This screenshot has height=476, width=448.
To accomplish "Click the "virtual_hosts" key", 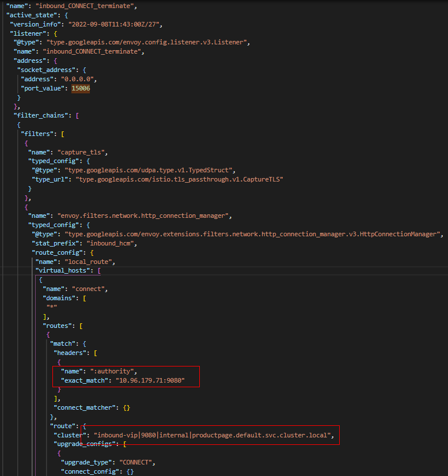I will 63,270.
